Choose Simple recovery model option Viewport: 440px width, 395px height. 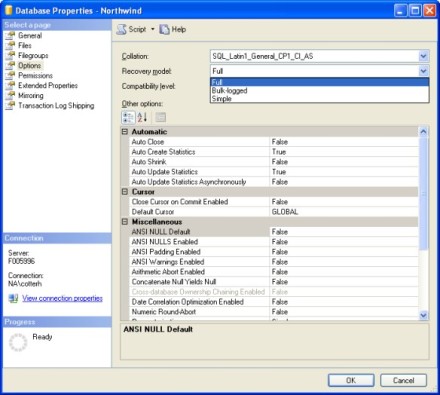(x=319, y=99)
